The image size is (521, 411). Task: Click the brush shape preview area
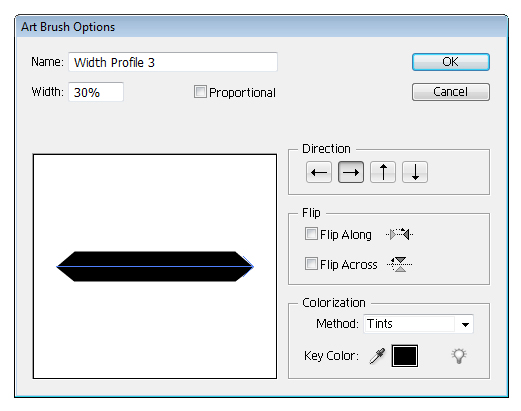pyautogui.click(x=155, y=266)
